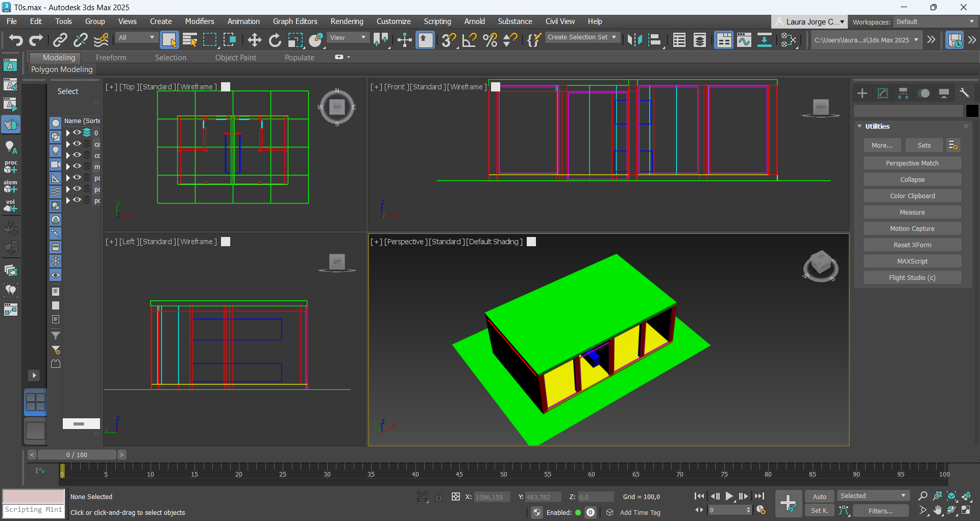980x521 pixels.
Task: Click the X coordinate input field
Action: (492, 497)
